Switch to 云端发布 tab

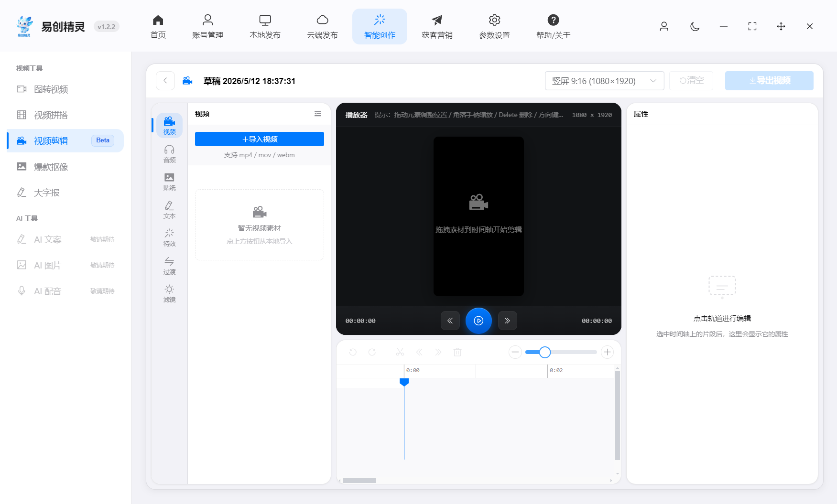tap(322, 27)
